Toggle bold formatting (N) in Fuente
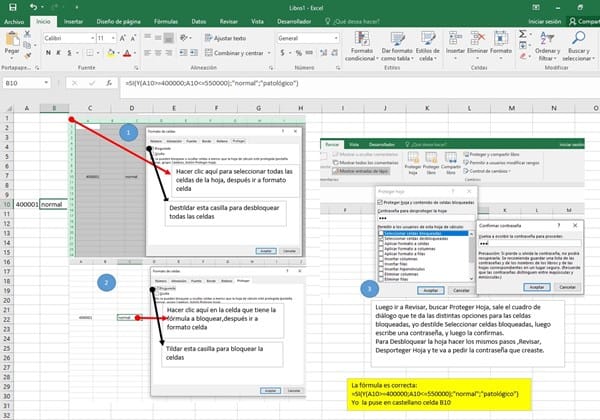Screen dimensions: 600x420 (x=48, y=51)
